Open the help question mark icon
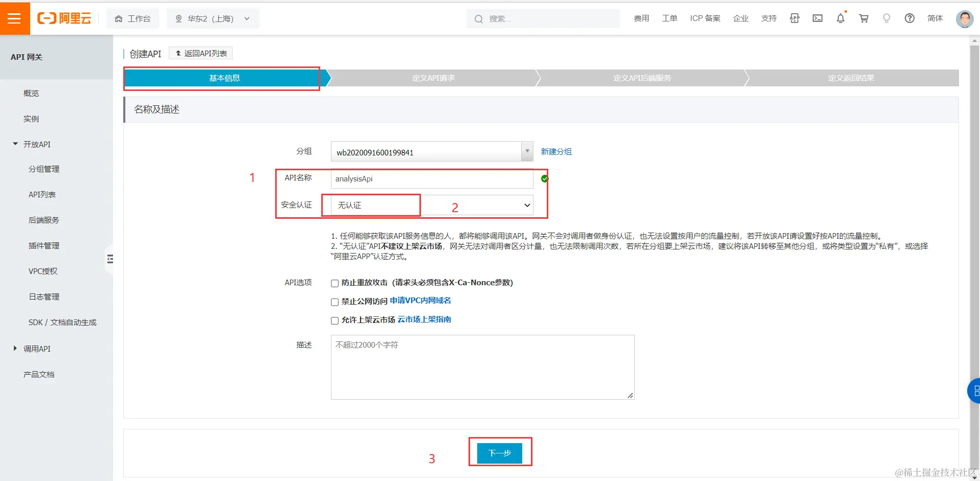Screen dimensions: 980x481 (909, 18)
